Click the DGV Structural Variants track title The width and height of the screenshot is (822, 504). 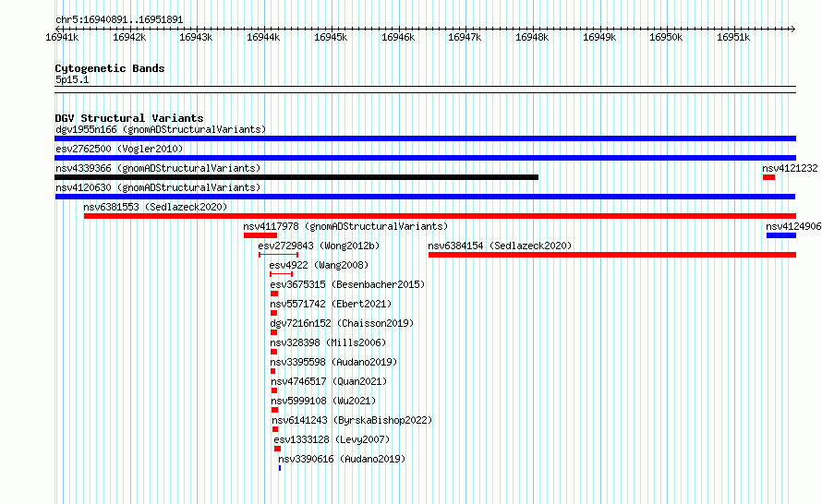coord(129,118)
